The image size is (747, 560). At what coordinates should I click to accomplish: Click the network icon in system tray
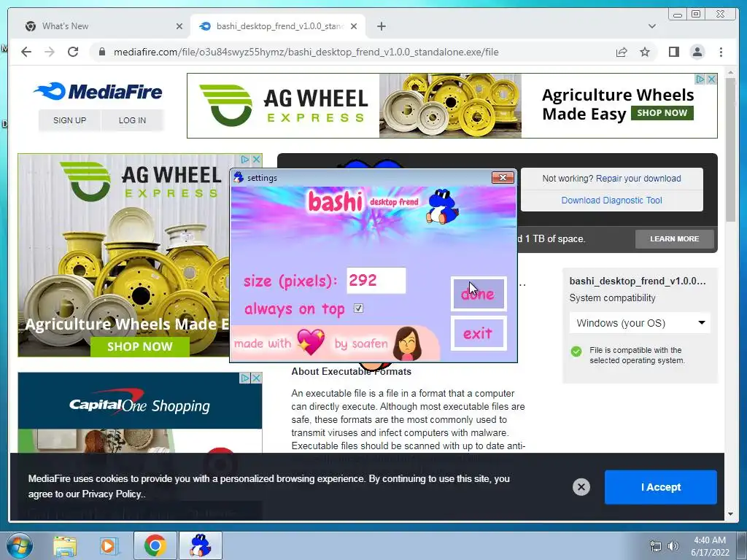pyautogui.click(x=656, y=546)
